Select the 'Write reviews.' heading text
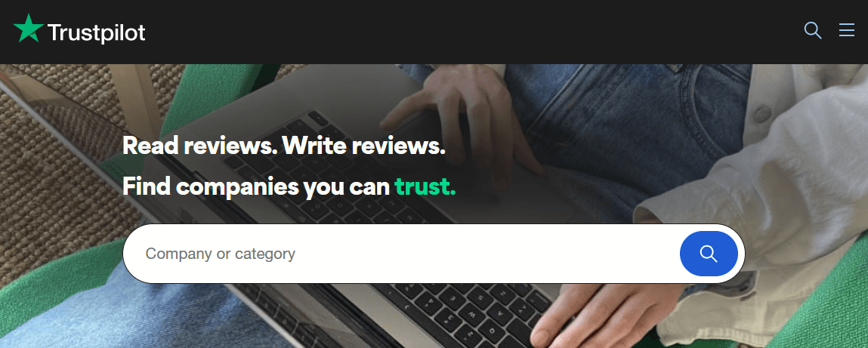Screen dimensions: 868x348 pos(363,146)
